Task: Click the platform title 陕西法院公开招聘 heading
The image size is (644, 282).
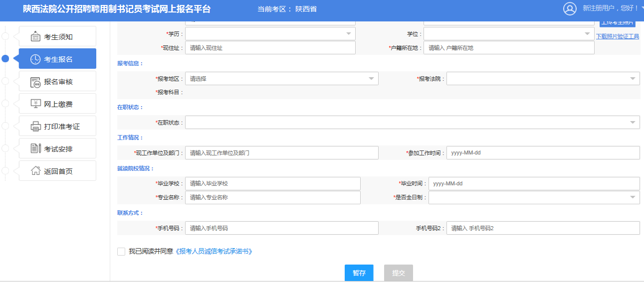Action: coord(117,9)
